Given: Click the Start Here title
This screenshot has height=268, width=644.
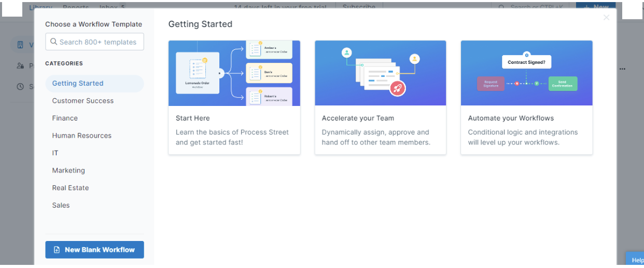Looking at the screenshot, I should [x=193, y=118].
